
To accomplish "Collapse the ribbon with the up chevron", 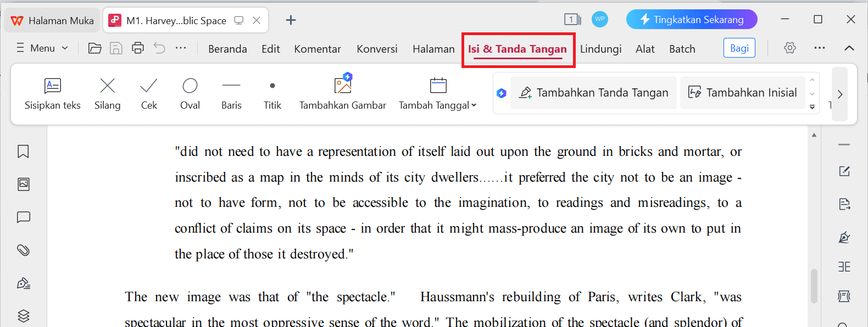I will click(849, 48).
